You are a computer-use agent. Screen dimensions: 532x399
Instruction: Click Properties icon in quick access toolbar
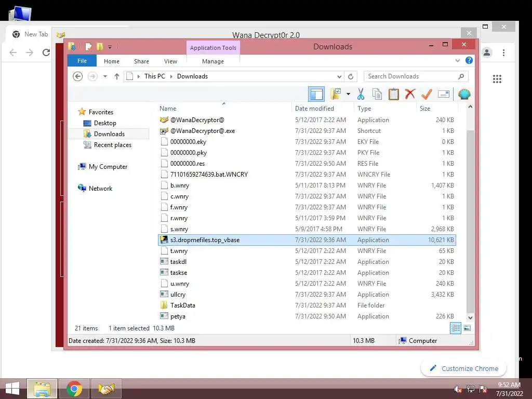88,46
